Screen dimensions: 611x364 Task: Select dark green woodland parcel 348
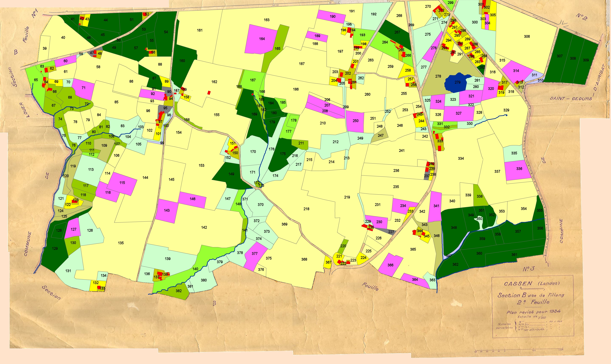(x=454, y=228)
